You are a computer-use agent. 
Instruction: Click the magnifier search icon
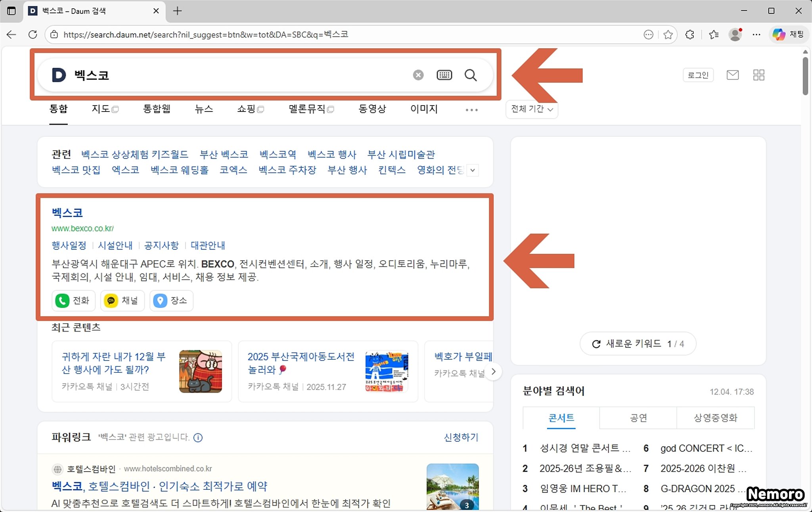471,75
